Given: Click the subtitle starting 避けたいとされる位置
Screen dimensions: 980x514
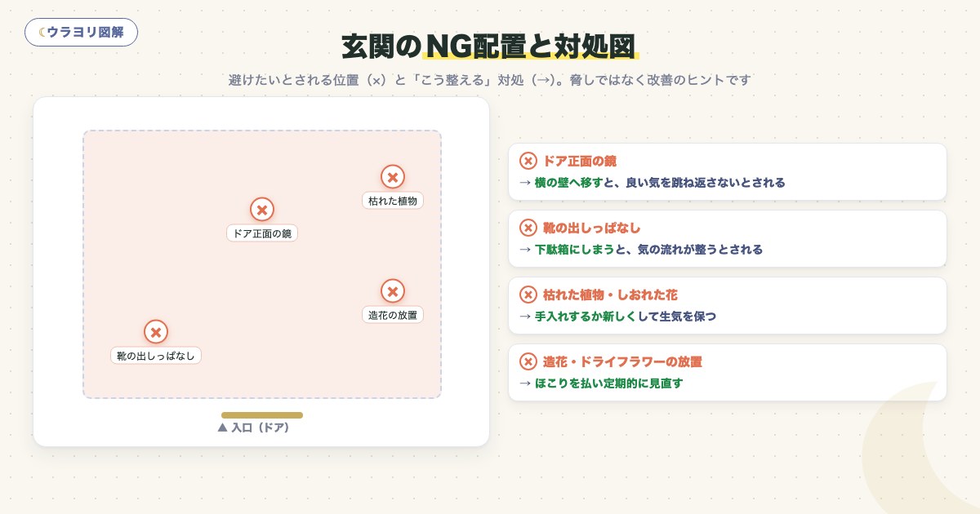Looking at the screenshot, I should pyautogui.click(x=489, y=80).
